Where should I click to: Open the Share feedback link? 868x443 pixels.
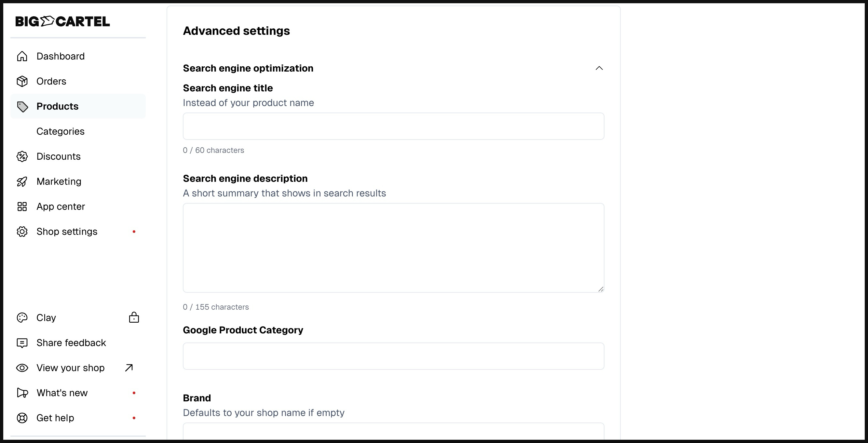click(x=71, y=343)
